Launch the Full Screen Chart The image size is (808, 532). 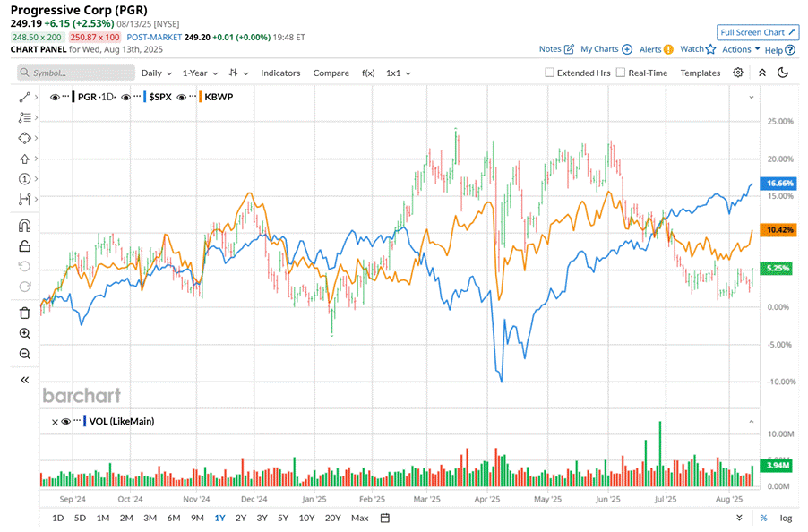[x=758, y=32]
